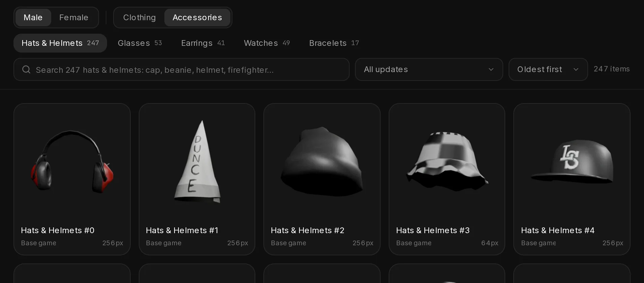
Task: Click the Hats & Helmets #0 title
Action: point(58,230)
